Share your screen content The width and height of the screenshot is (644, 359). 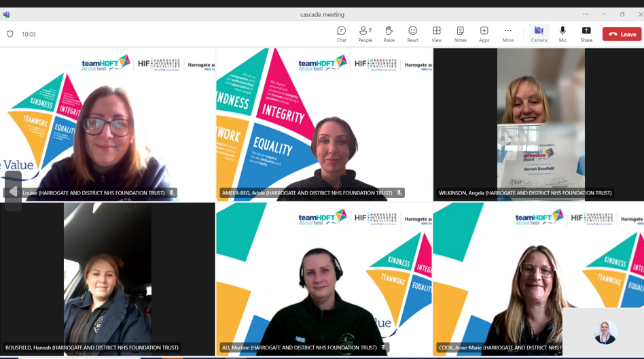(586, 34)
